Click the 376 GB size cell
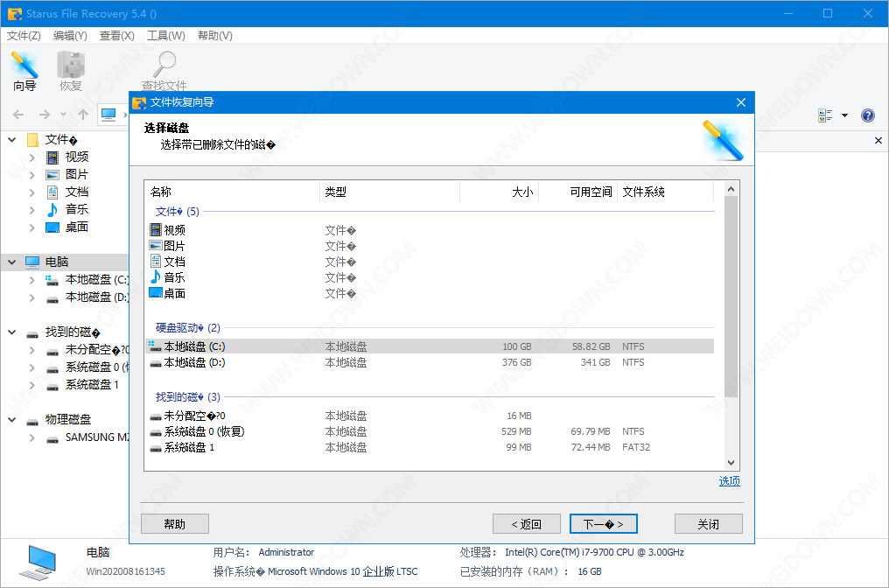The height and width of the screenshot is (588, 889). pos(516,362)
